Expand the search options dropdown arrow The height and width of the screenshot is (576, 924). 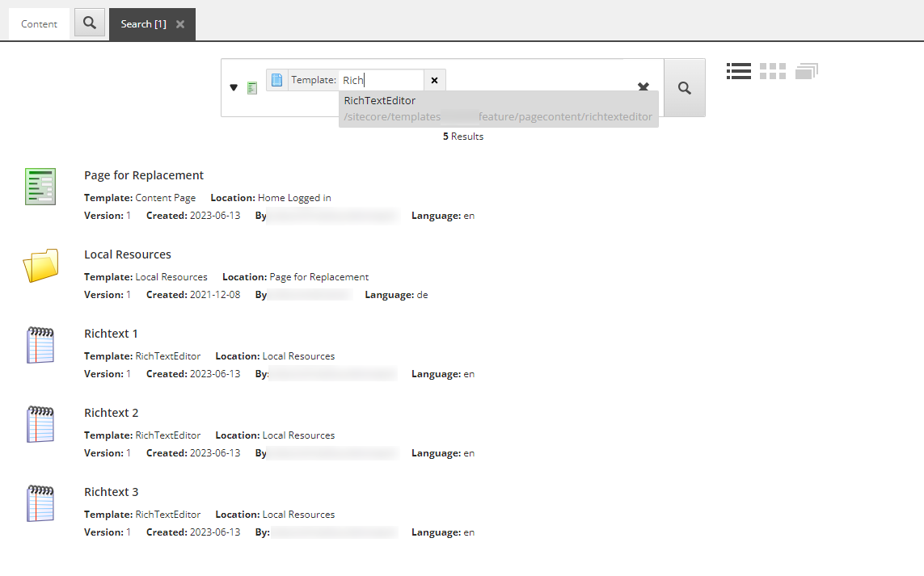pyautogui.click(x=234, y=87)
